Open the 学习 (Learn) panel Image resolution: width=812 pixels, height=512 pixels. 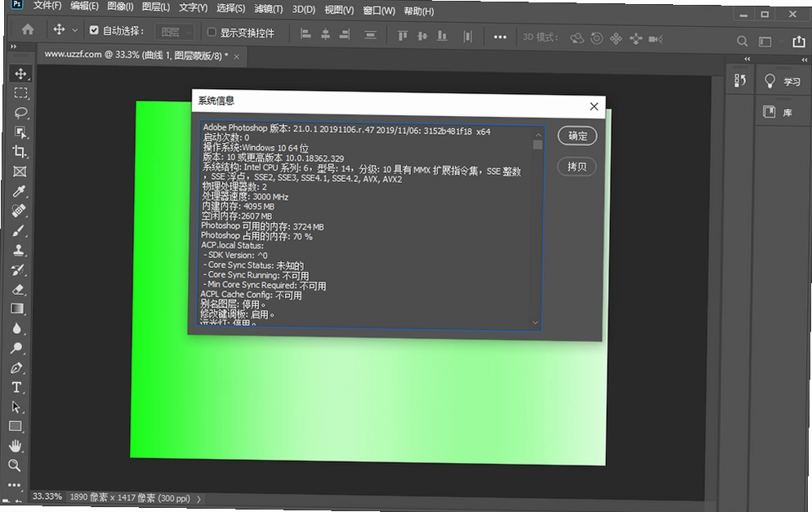(x=782, y=82)
